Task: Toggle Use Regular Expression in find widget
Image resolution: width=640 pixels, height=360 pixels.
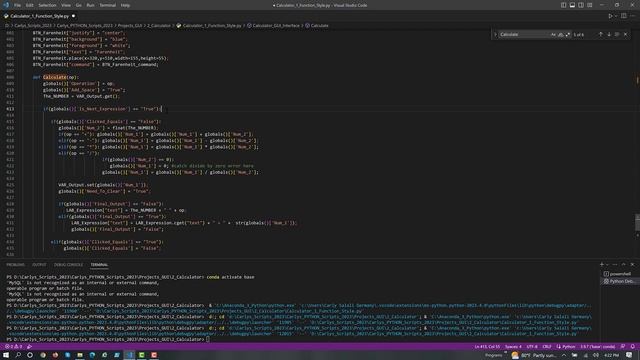Action: coord(568,35)
